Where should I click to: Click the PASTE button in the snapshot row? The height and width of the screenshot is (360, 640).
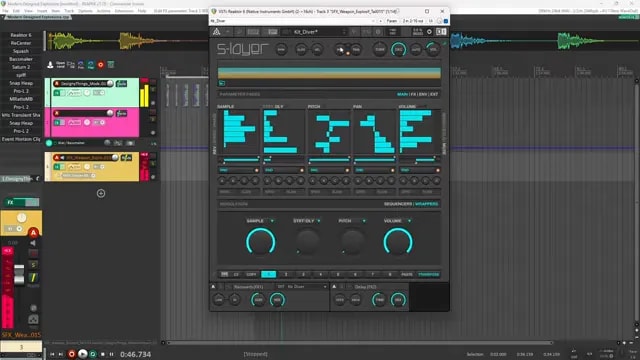pos(407,274)
